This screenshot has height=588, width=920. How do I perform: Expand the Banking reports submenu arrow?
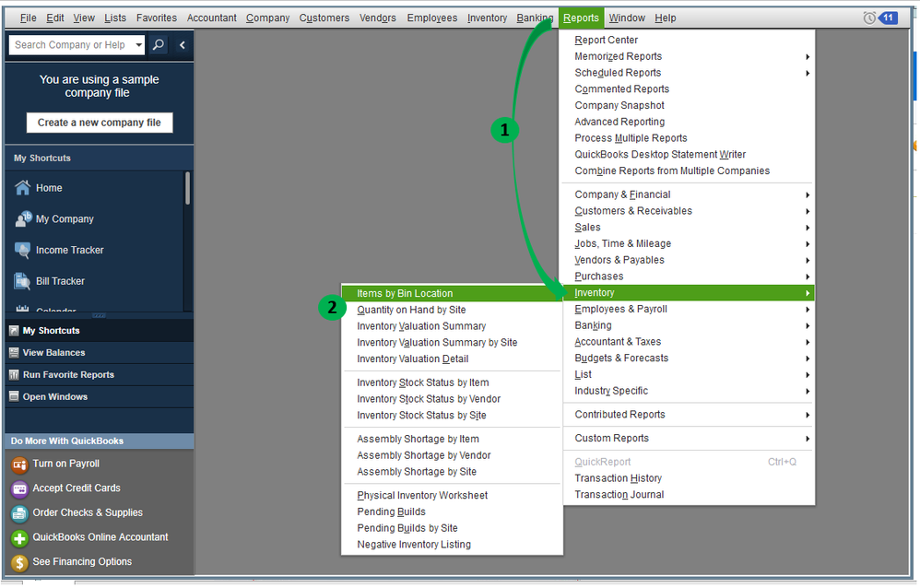click(808, 325)
